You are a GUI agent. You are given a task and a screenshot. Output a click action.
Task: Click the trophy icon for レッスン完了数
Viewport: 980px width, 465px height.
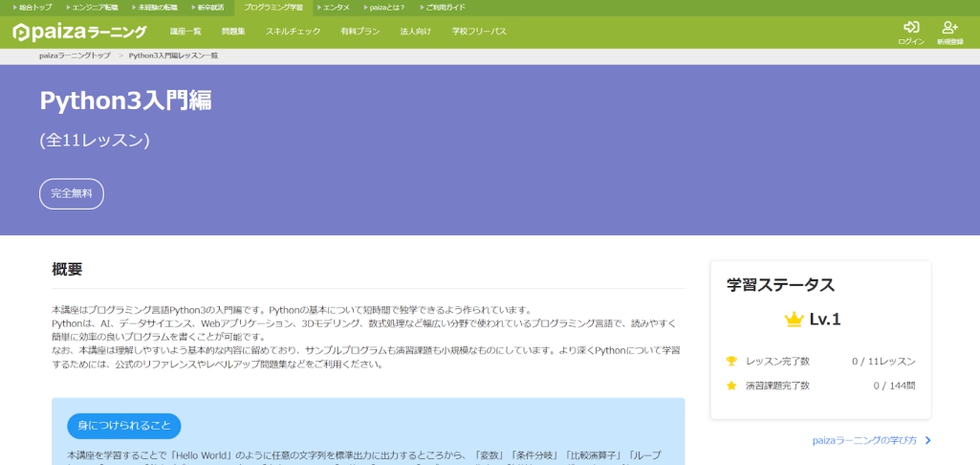731,361
